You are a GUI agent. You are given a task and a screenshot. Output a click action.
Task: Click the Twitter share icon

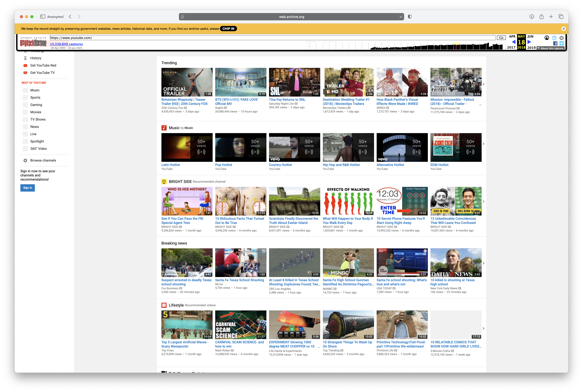(x=561, y=43)
